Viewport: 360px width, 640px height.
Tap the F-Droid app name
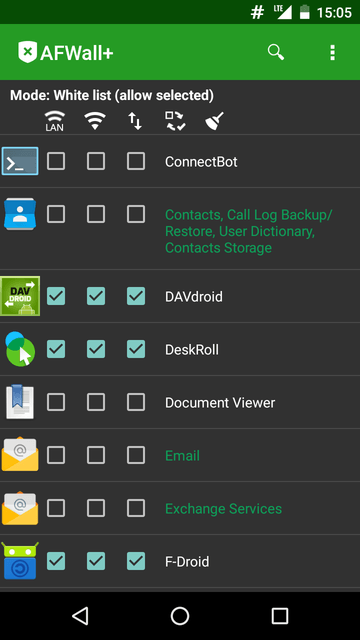(x=187, y=562)
